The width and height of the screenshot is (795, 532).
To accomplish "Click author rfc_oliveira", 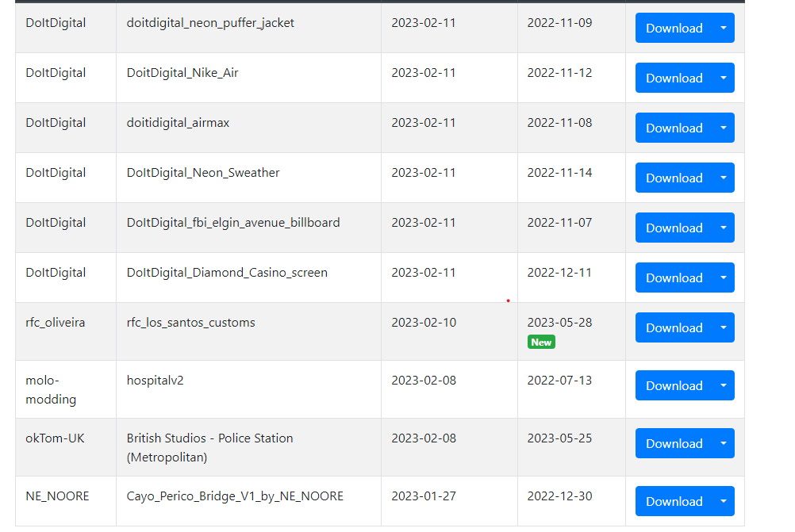I will click(56, 322).
